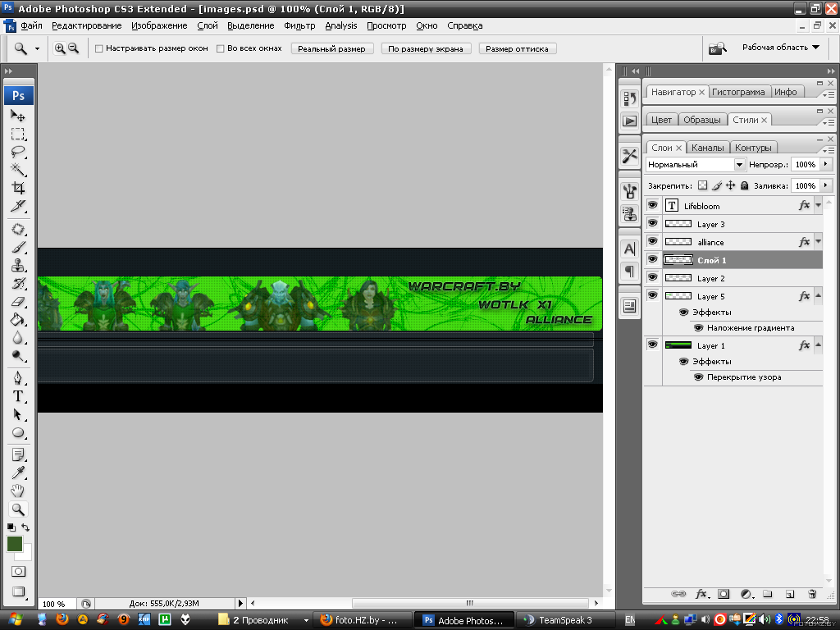The width and height of the screenshot is (840, 630).
Task: Hide the 'Перекрытие узора' effect
Action: [699, 377]
